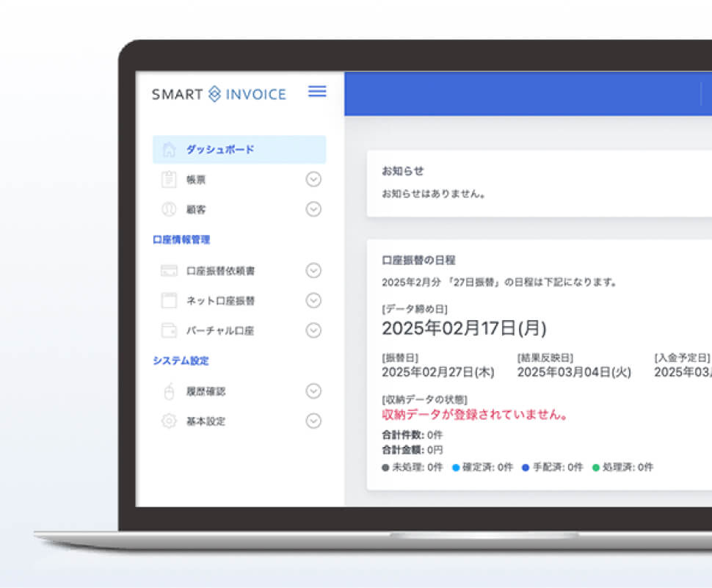
Task: Expand the バーチャル口座 chevron
Action: point(313,330)
